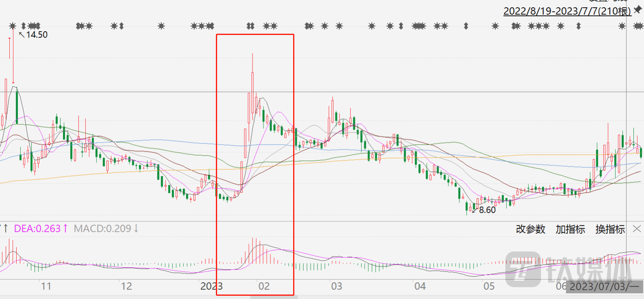Click the DEA:0.263 indicator readout
This screenshot has height=299, width=644.
coord(37,229)
